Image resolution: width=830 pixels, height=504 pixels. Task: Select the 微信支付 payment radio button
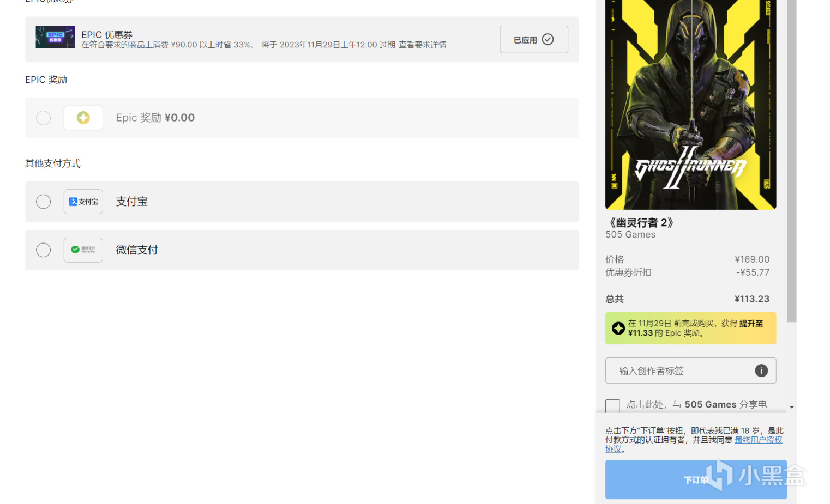click(44, 250)
